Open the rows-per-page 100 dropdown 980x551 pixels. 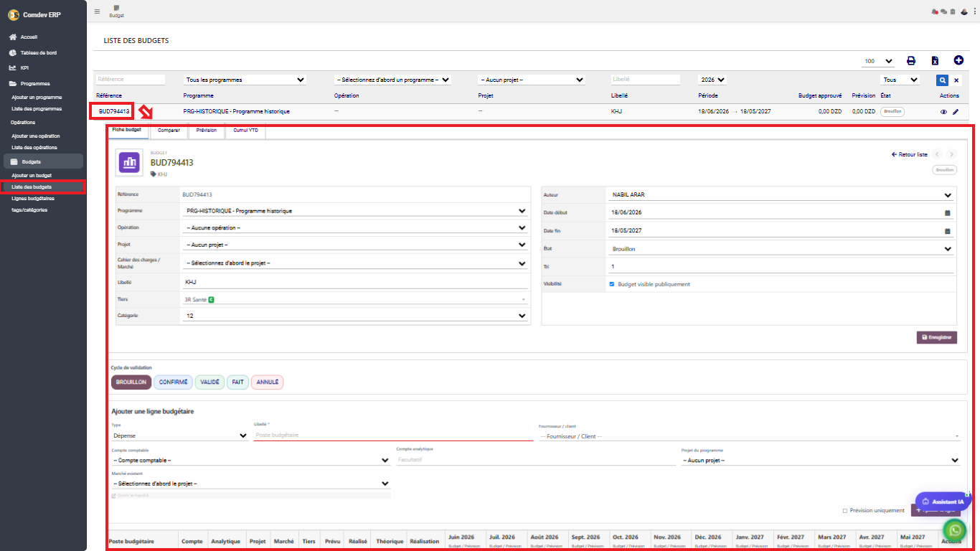point(879,62)
